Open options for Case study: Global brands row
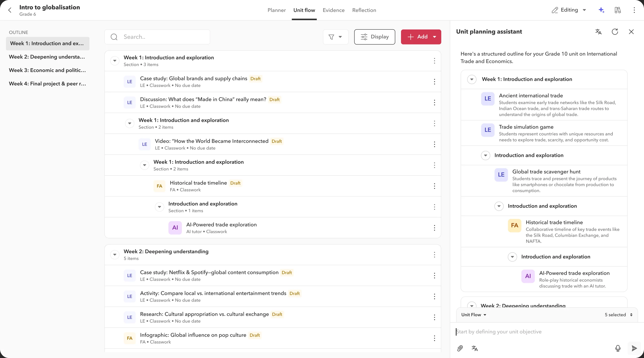 click(x=435, y=82)
